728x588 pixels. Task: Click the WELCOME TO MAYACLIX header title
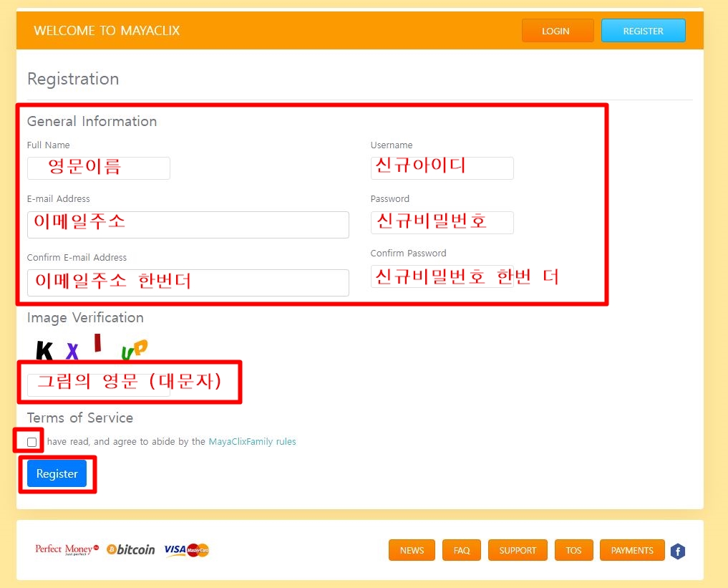[x=107, y=31]
